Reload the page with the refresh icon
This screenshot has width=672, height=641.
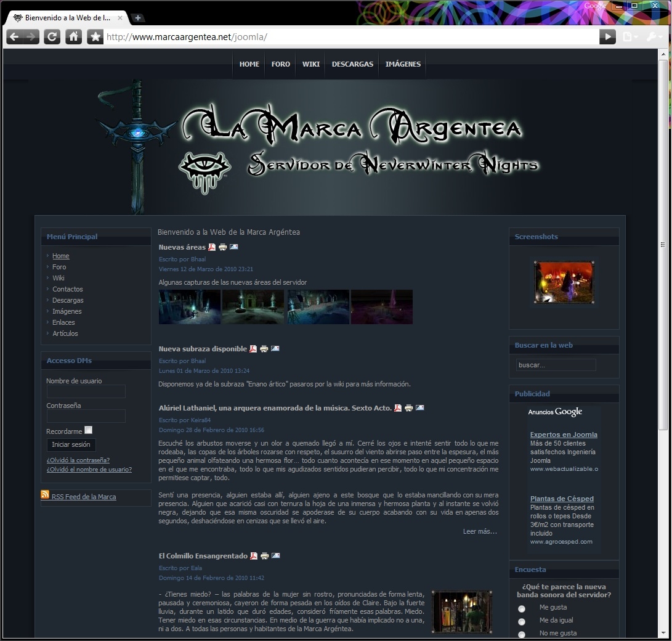point(52,37)
